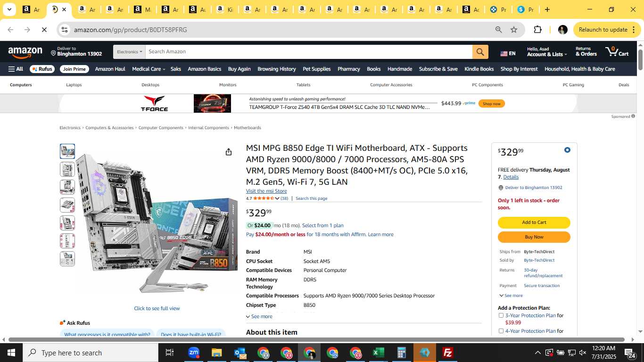
Task: Click the 38 reviews count link
Action: point(284,198)
